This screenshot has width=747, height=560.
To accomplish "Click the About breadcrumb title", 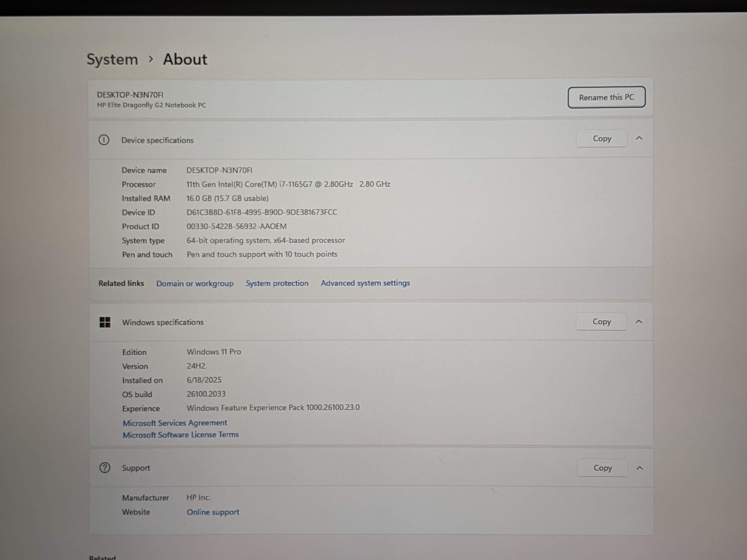I will (x=185, y=59).
